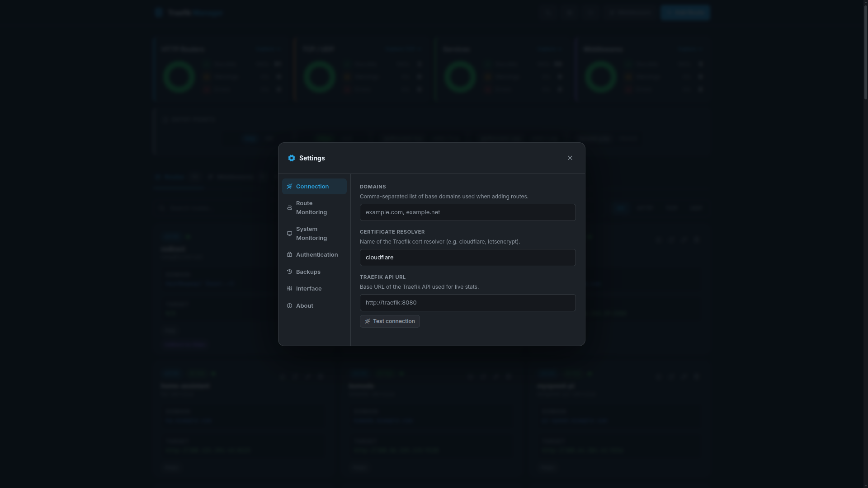Viewport: 868px width, 488px height.
Task: Click the Backups history icon
Action: tap(290, 272)
